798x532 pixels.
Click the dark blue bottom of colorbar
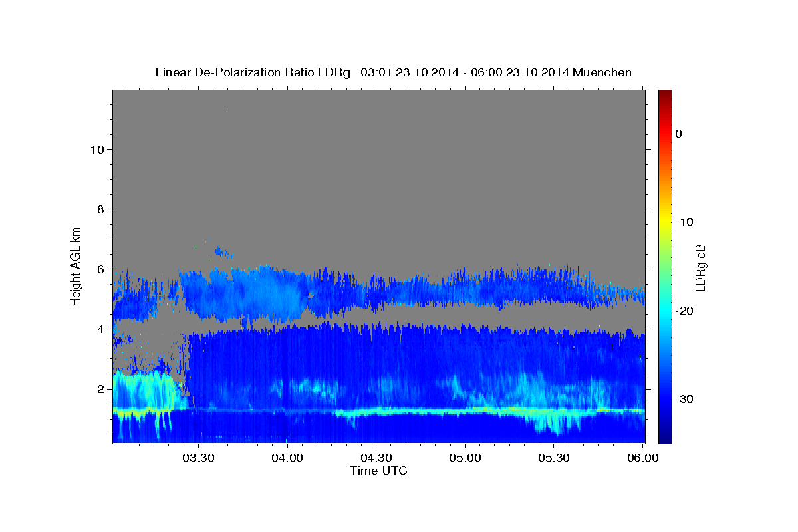click(665, 438)
